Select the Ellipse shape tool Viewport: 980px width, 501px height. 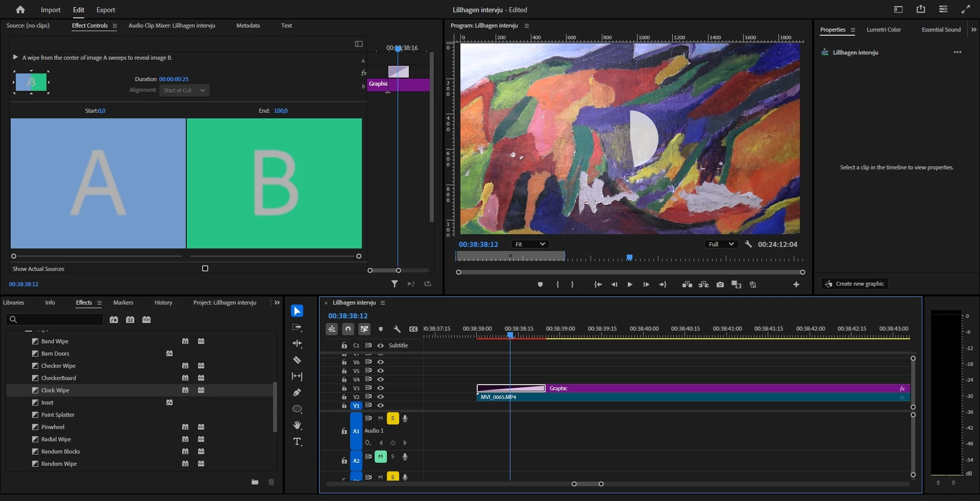(297, 409)
